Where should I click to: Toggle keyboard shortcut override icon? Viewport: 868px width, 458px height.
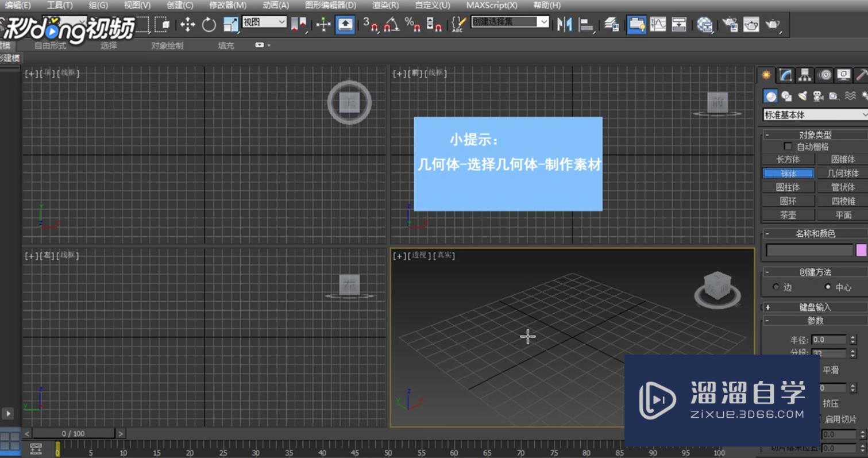click(x=345, y=24)
